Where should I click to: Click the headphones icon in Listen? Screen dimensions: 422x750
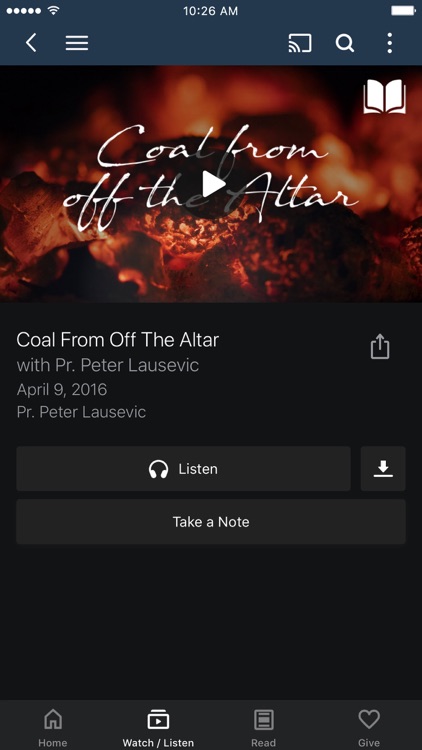pos(158,469)
